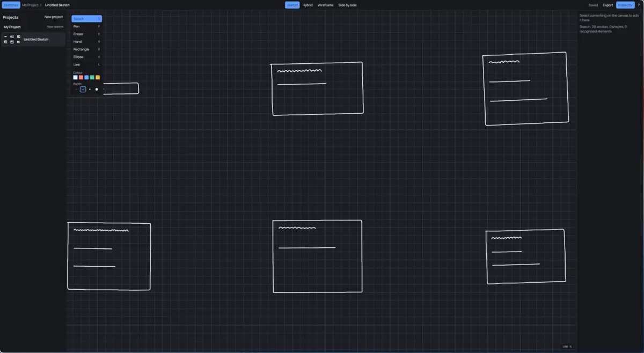
Task: Create a New project
Action: (54, 17)
